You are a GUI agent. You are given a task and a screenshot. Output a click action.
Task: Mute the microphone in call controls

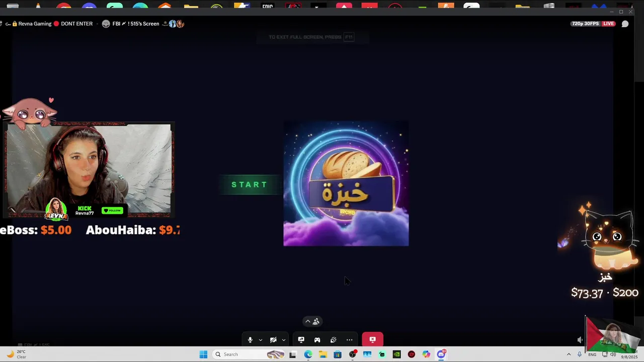(250, 340)
